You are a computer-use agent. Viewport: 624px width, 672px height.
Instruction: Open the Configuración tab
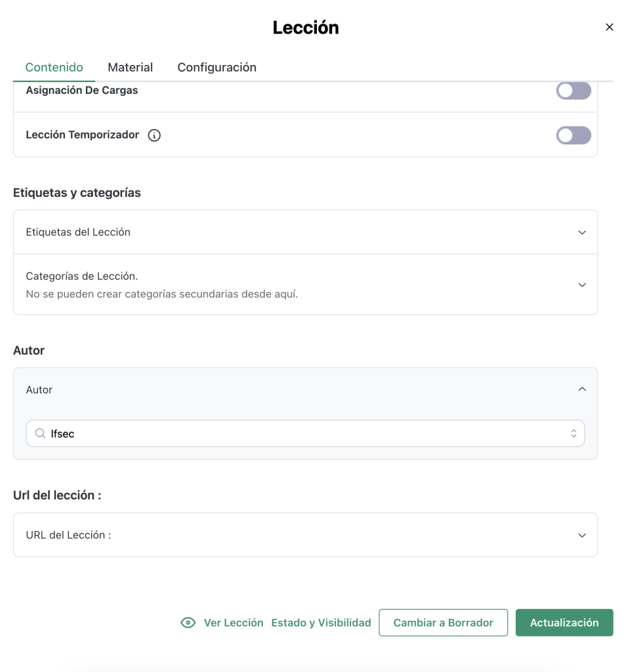click(x=217, y=68)
